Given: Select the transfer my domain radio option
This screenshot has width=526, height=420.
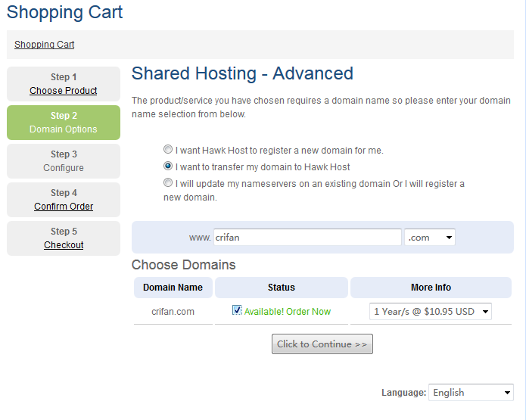Looking at the screenshot, I should tap(168, 166).
